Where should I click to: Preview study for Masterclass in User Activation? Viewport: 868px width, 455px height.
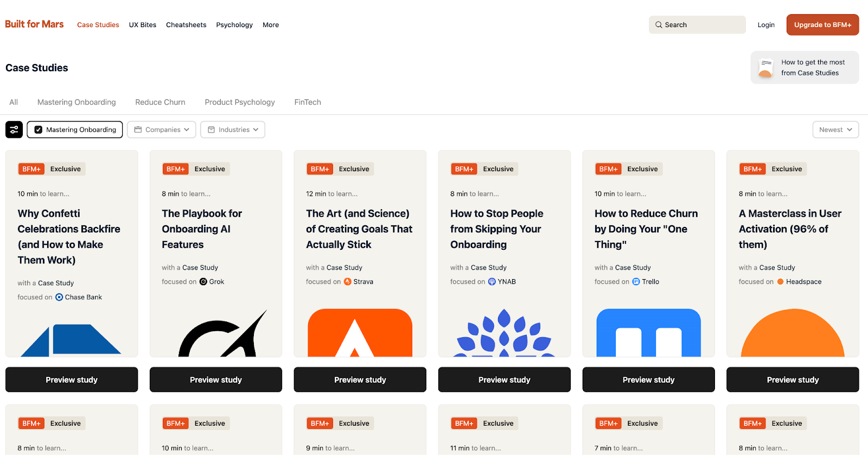793,380
